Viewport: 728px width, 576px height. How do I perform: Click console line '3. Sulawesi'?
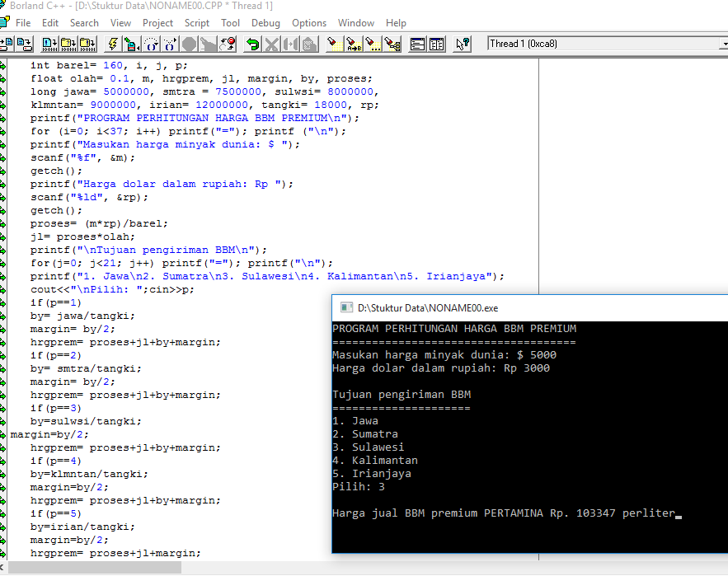pyautogui.click(x=369, y=447)
